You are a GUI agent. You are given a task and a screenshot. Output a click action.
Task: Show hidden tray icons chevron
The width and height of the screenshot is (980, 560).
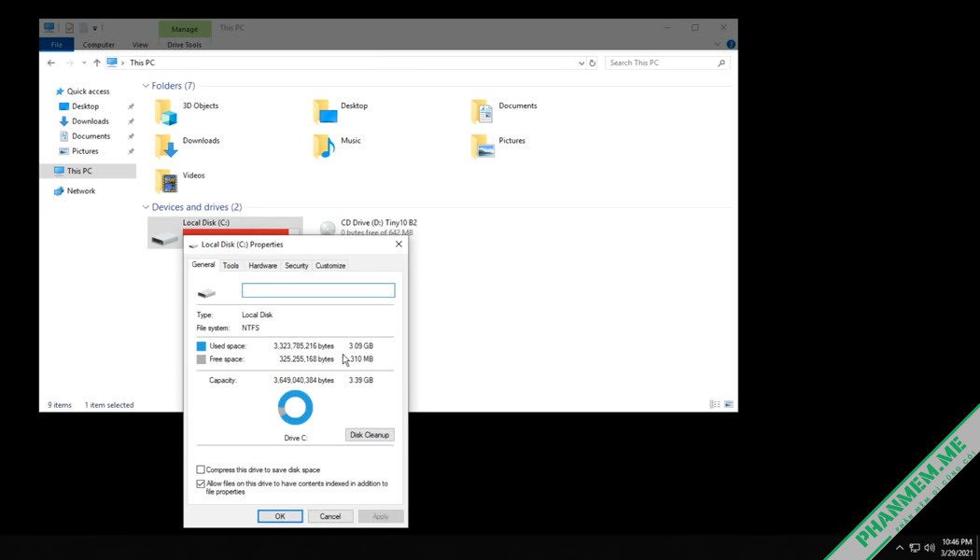[900, 548]
